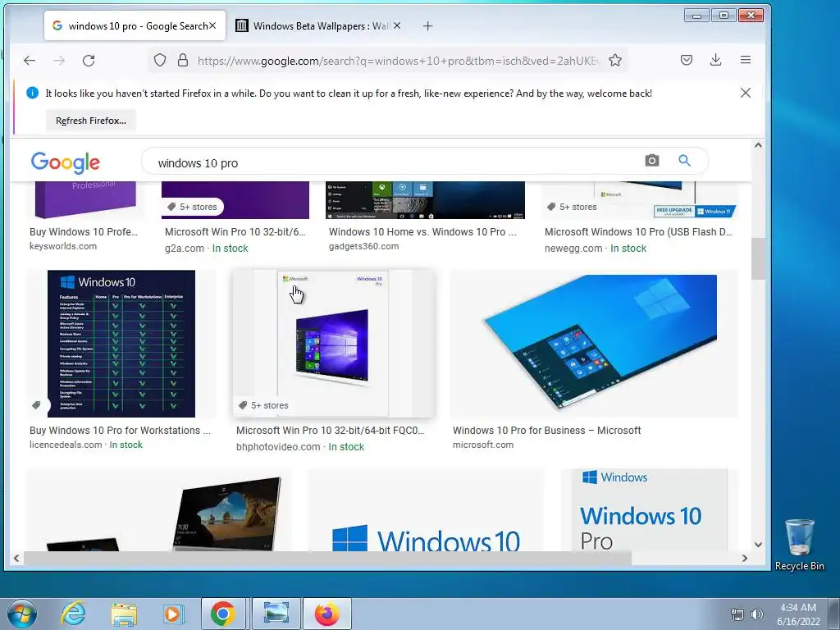Dismiss the Firefox refresh notification bar
This screenshot has width=840, height=630.
pyautogui.click(x=745, y=93)
